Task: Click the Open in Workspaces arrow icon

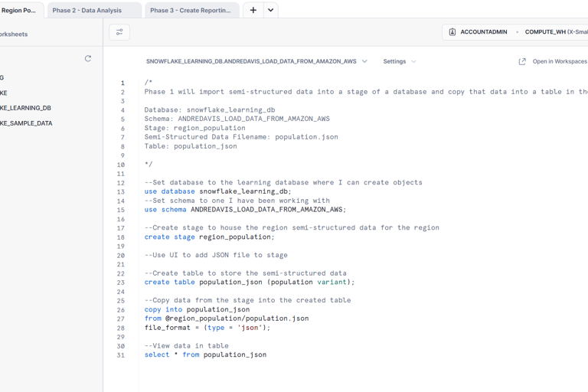Action: coord(522,61)
